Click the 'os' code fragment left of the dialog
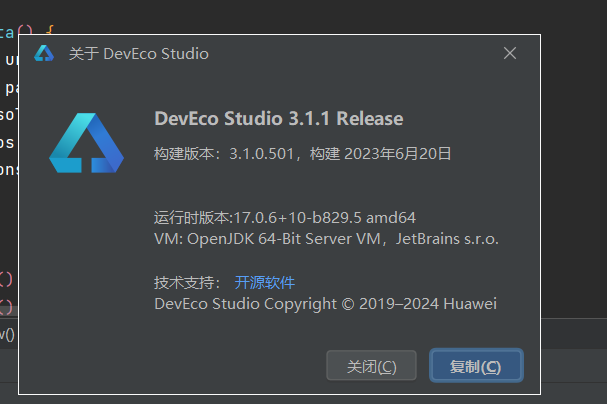The width and height of the screenshot is (607, 404). click(x=7, y=142)
